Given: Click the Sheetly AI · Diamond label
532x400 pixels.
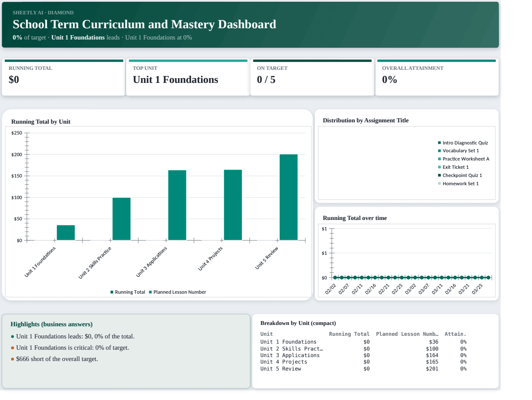Looking at the screenshot, I should [x=43, y=13].
